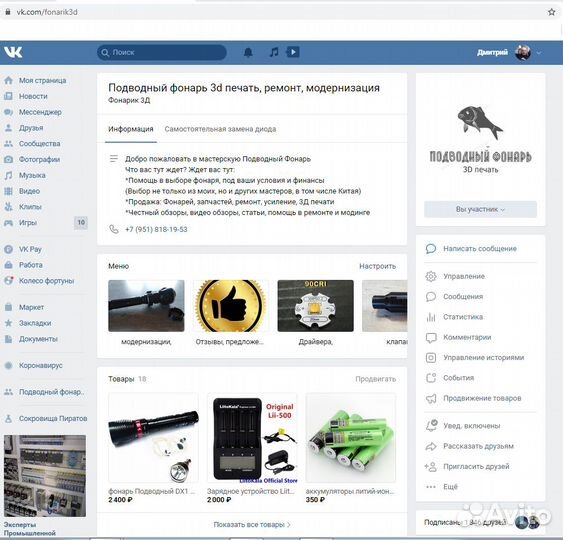
Task: Open Клипы in left sidebar
Action: coord(23,207)
